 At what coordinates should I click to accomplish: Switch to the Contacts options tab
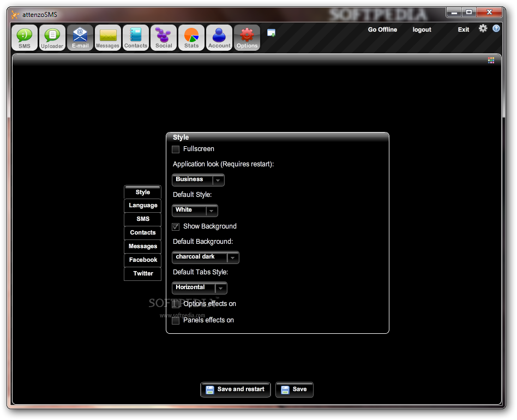[142, 232]
